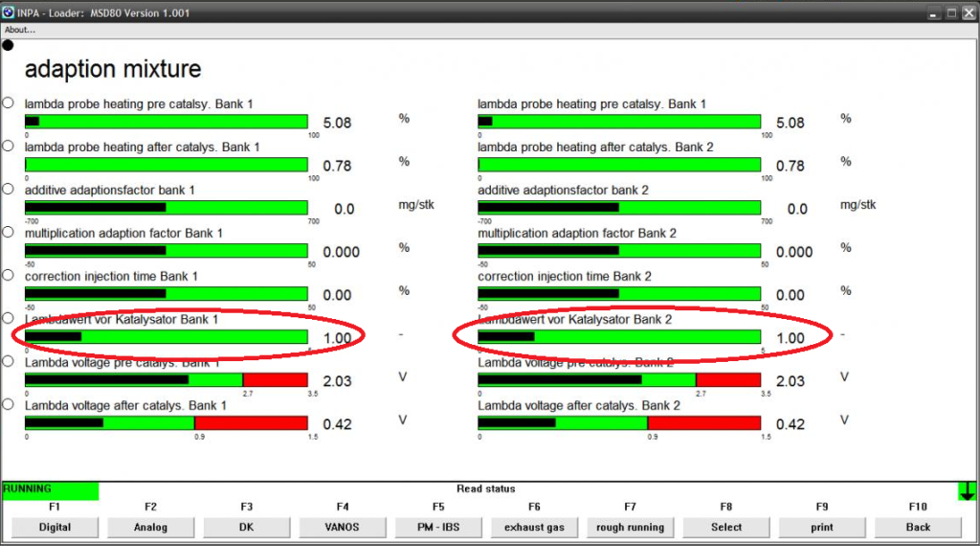Click the 0.42 value for Bank 2 after catalys.

point(791,424)
